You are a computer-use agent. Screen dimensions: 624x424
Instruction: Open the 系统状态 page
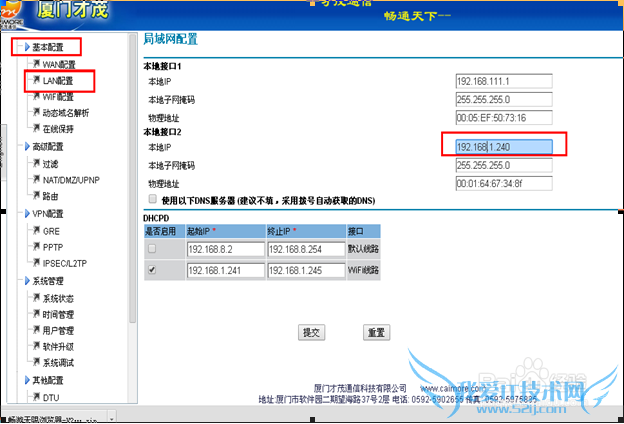(58, 299)
